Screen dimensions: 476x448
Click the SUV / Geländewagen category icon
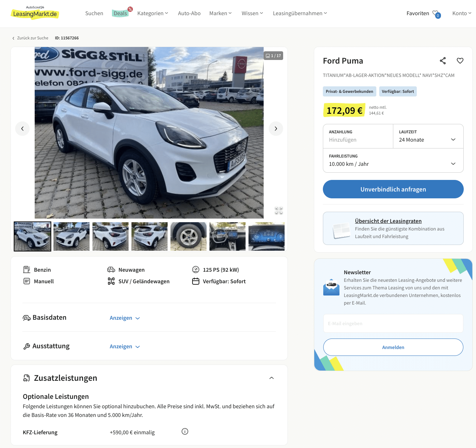click(x=111, y=281)
